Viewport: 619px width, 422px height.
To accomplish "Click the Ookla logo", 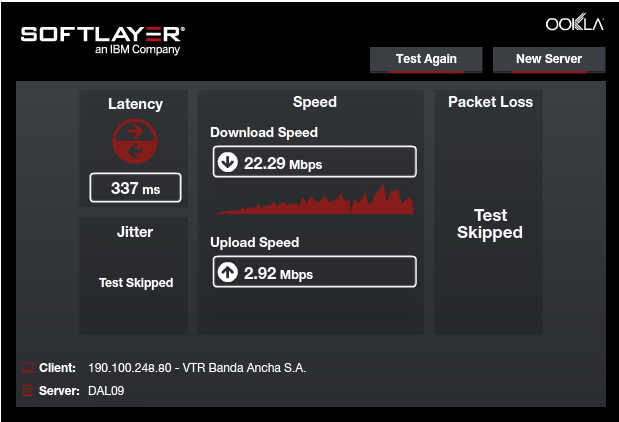I will click(573, 23).
